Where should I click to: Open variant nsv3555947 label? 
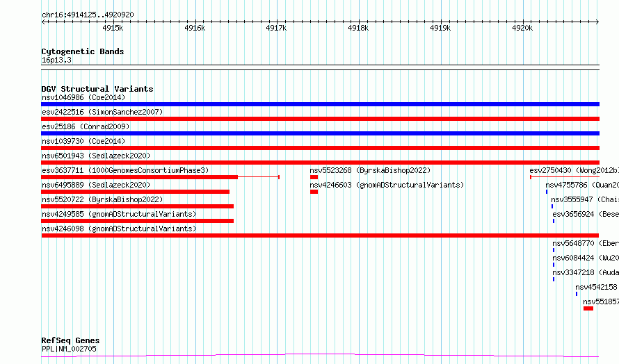click(x=585, y=199)
